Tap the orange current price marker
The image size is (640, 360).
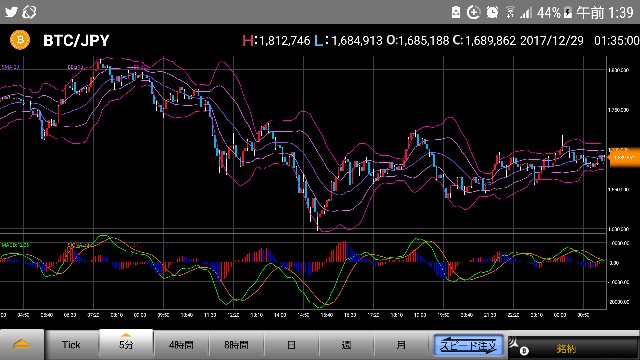tap(624, 157)
